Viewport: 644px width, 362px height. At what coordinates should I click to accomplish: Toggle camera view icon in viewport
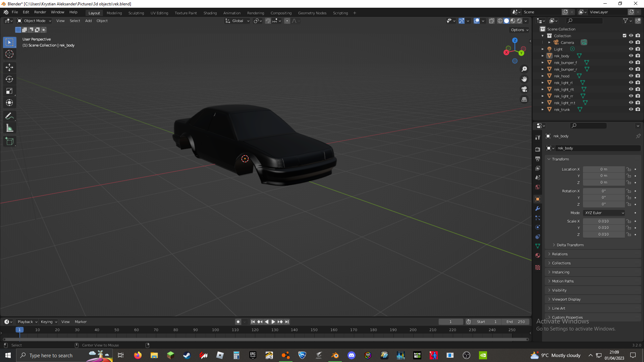tap(524, 89)
